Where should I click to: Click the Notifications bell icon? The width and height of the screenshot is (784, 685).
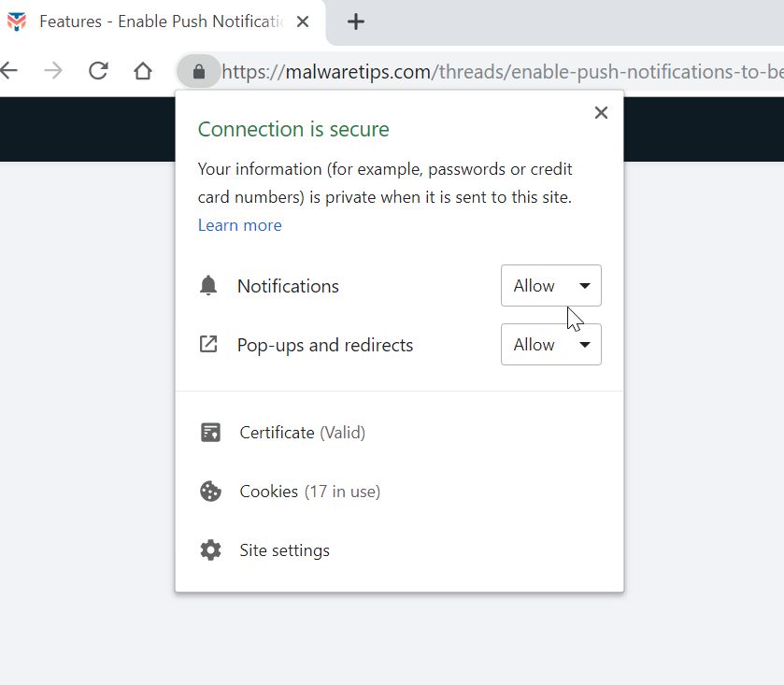click(208, 286)
